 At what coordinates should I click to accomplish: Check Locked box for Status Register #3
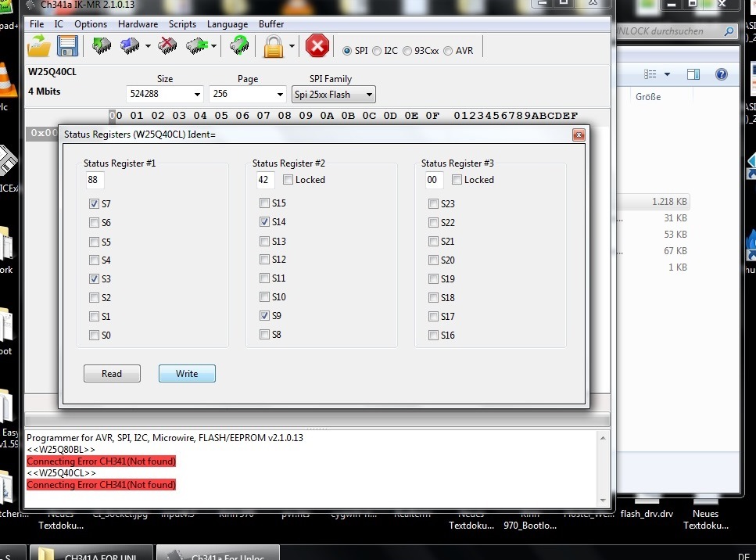click(x=457, y=179)
